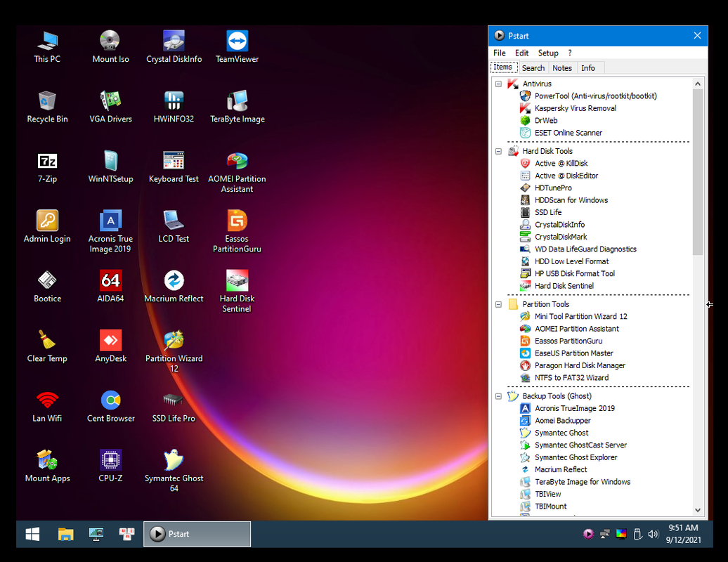Click the Pstart taskbar button

pyautogui.click(x=197, y=534)
